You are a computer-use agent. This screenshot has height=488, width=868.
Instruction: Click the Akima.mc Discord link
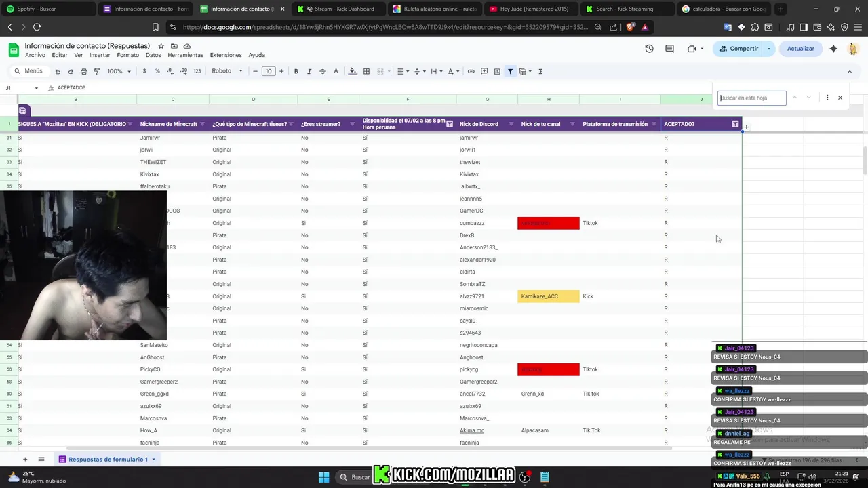tap(472, 430)
